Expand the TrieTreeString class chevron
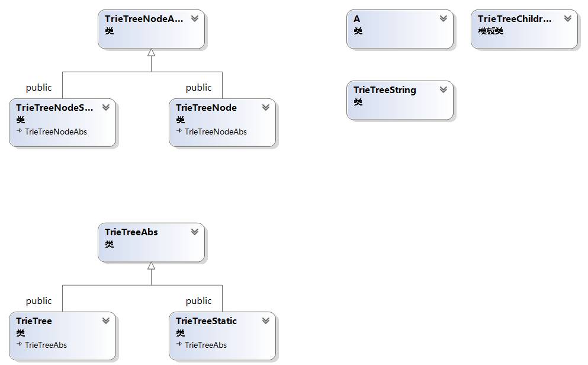Image resolution: width=588 pixels, height=365 pixels. pyautogui.click(x=443, y=89)
